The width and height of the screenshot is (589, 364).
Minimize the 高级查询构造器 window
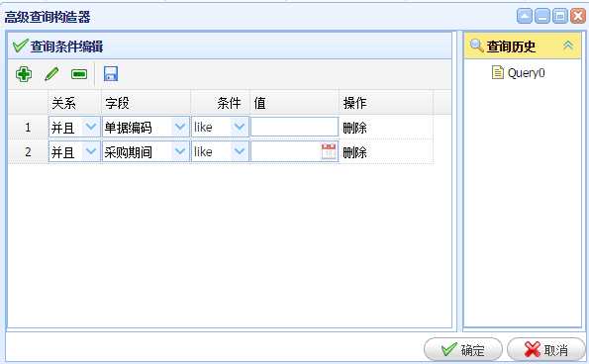tap(542, 16)
